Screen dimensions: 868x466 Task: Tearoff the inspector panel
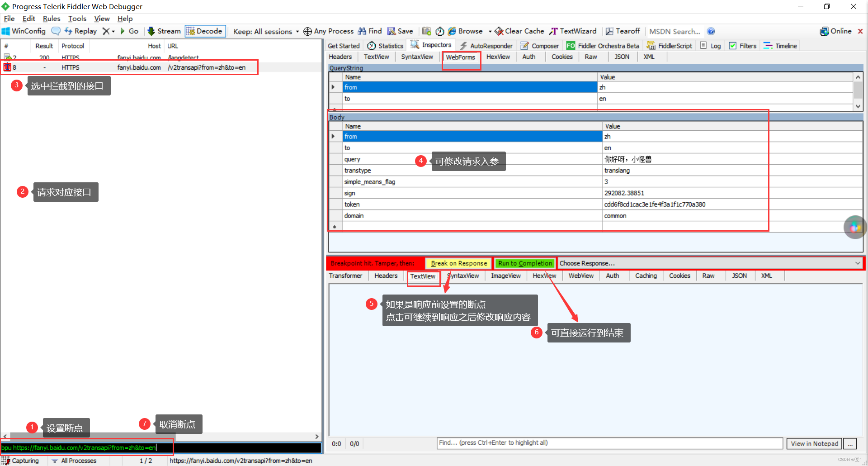click(623, 31)
